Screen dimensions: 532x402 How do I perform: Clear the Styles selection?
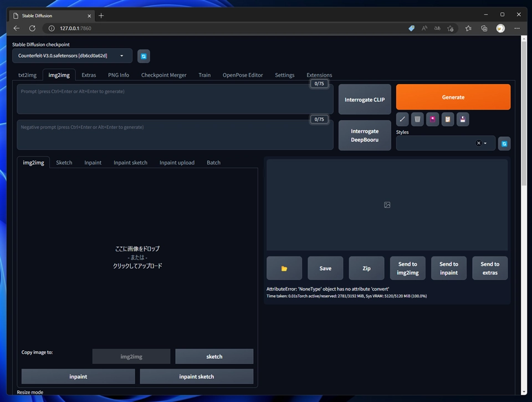tap(479, 143)
